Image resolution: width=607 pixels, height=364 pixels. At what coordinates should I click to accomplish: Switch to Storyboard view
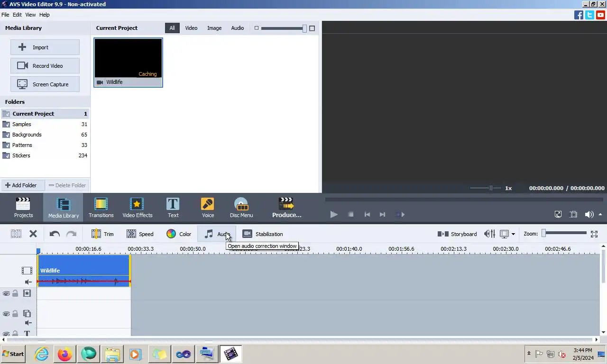coord(457,234)
